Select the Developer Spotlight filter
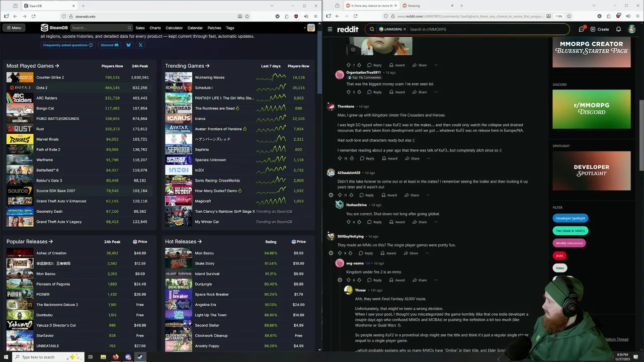Image resolution: width=644 pixels, height=362 pixels. click(571, 218)
